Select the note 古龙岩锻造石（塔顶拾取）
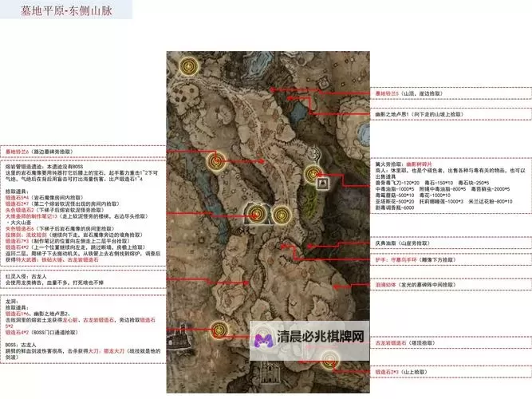The width and height of the screenshot is (532, 399). click(405, 343)
